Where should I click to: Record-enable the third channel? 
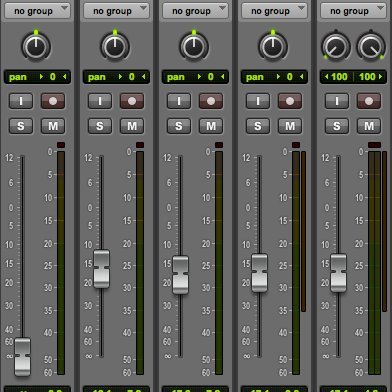click(x=211, y=101)
